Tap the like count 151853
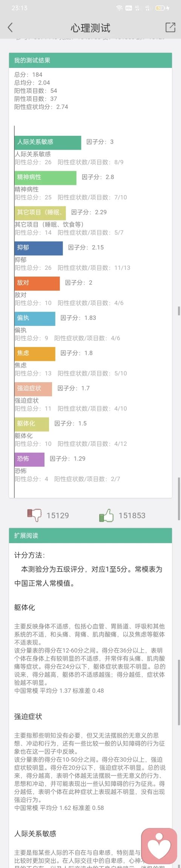The image size is (181, 868). [132, 515]
